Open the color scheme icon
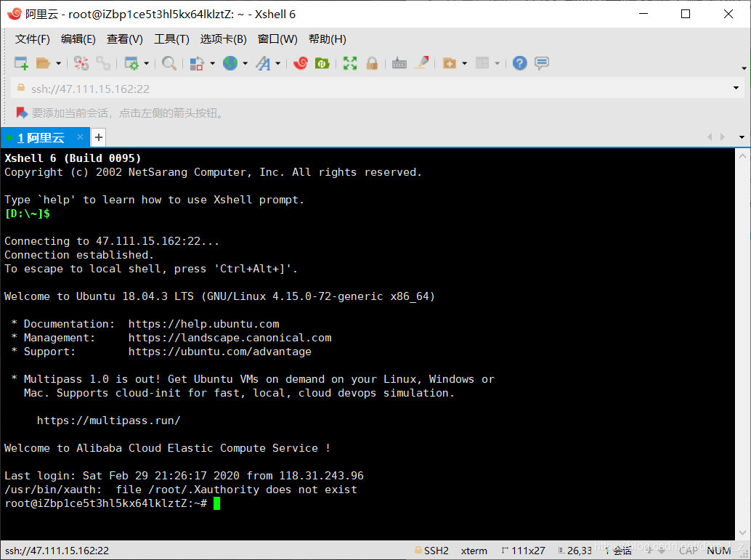The width and height of the screenshot is (751, 560). coord(197,63)
